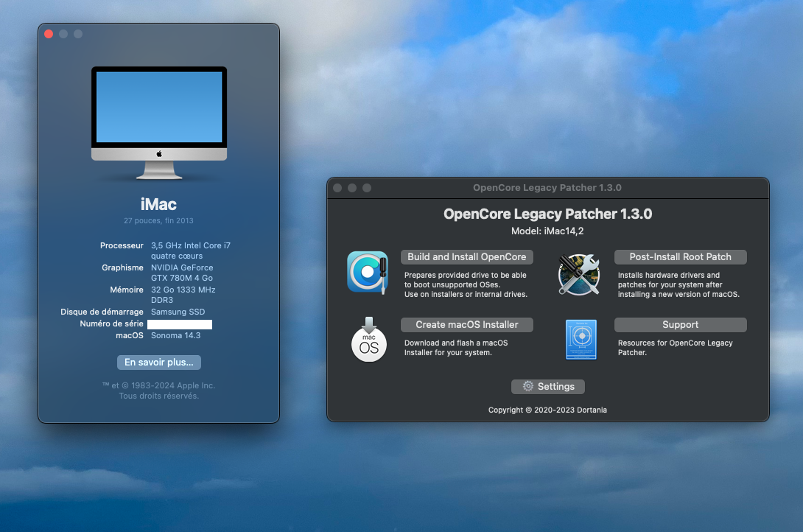The image size is (803, 532).
Task: Click the 27 pouces, fin 2013 subtitle
Action: click(158, 221)
